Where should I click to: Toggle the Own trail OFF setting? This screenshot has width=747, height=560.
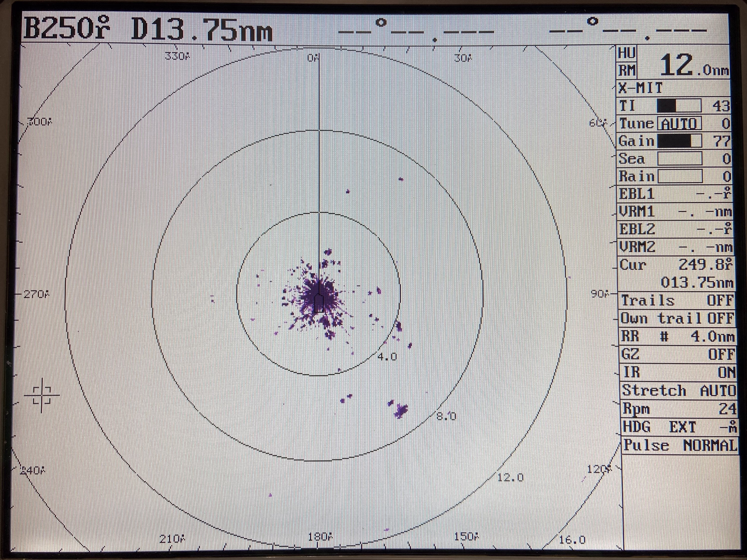pos(678,318)
